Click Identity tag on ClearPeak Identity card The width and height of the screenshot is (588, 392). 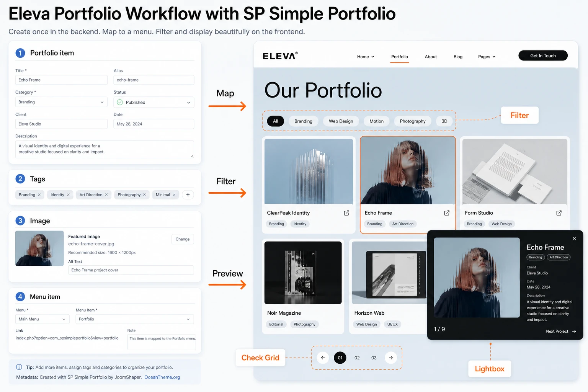tap(300, 224)
